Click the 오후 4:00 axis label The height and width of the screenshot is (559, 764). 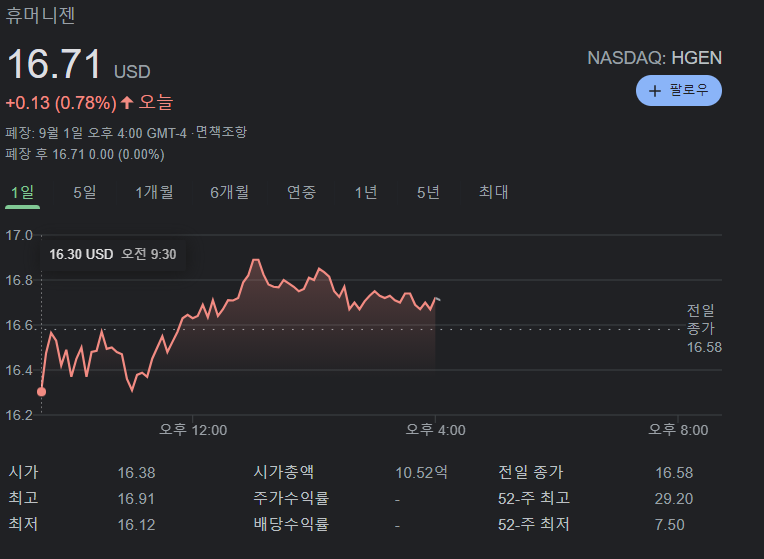pos(435,430)
